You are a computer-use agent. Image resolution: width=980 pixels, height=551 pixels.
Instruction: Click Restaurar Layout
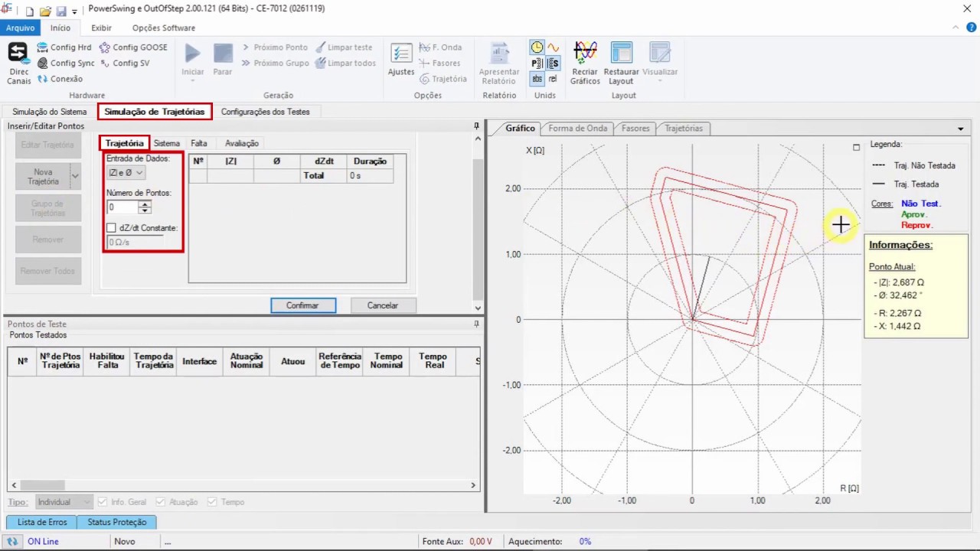tap(621, 63)
